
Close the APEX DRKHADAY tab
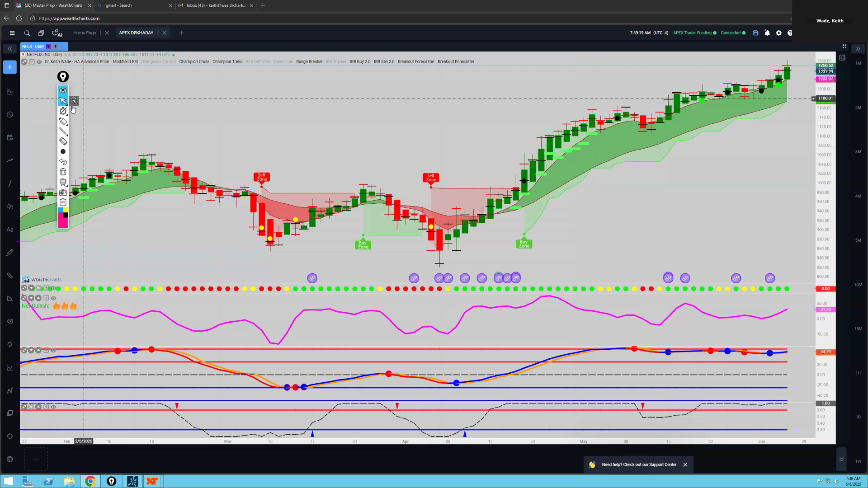(165, 33)
